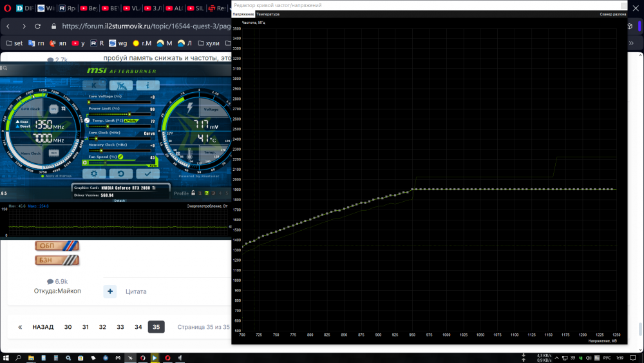Toggle the profile lock icon
This screenshot has width=644, height=363.
coord(193,193)
